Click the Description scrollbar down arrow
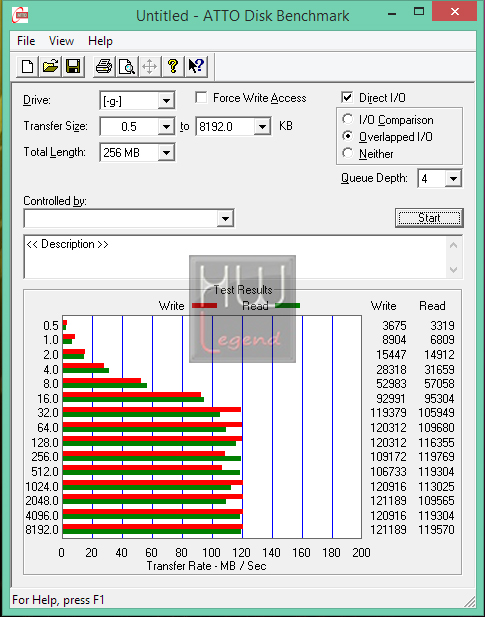Screen dimensions: 485x617 [x=454, y=270]
